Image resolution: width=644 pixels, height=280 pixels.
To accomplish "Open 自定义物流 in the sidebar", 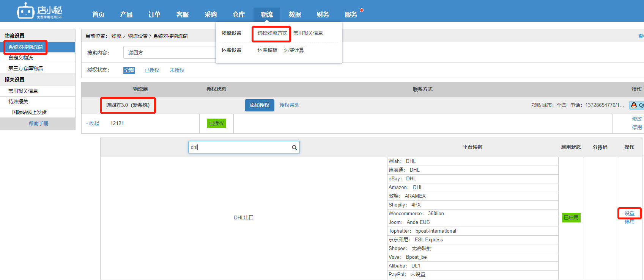I will coord(38,58).
